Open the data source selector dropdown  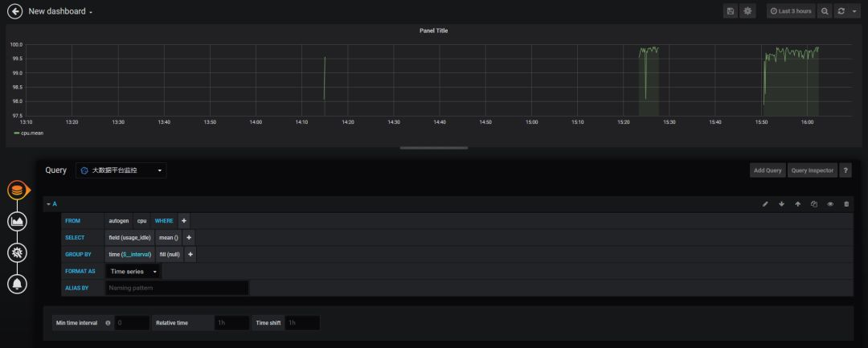(x=121, y=170)
